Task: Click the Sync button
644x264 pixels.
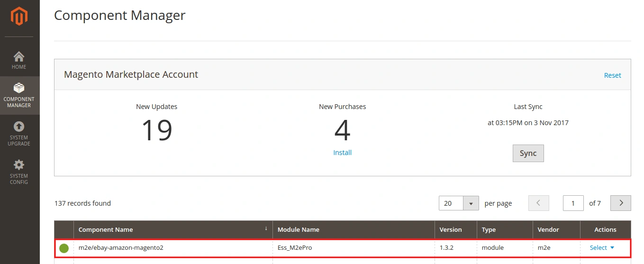Action: click(x=528, y=154)
